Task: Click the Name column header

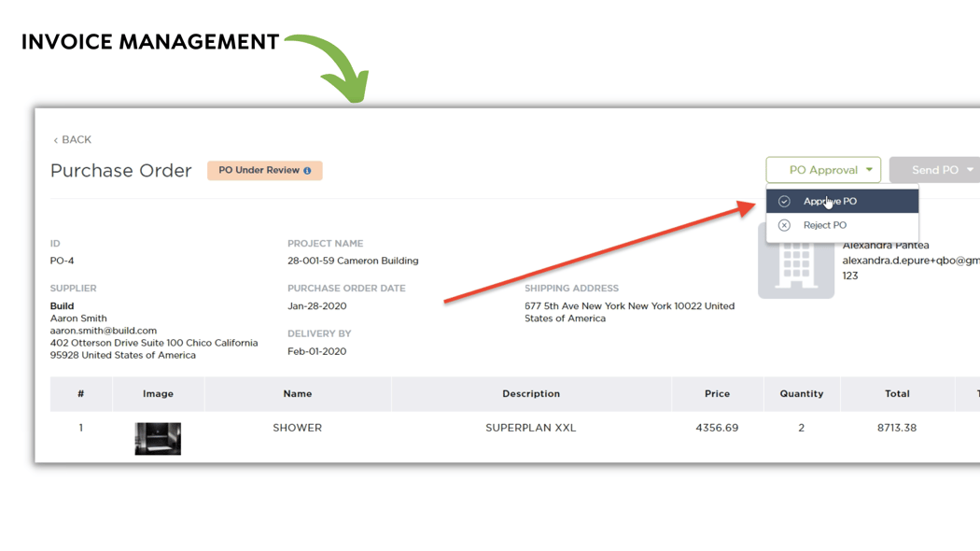Action: point(297,394)
